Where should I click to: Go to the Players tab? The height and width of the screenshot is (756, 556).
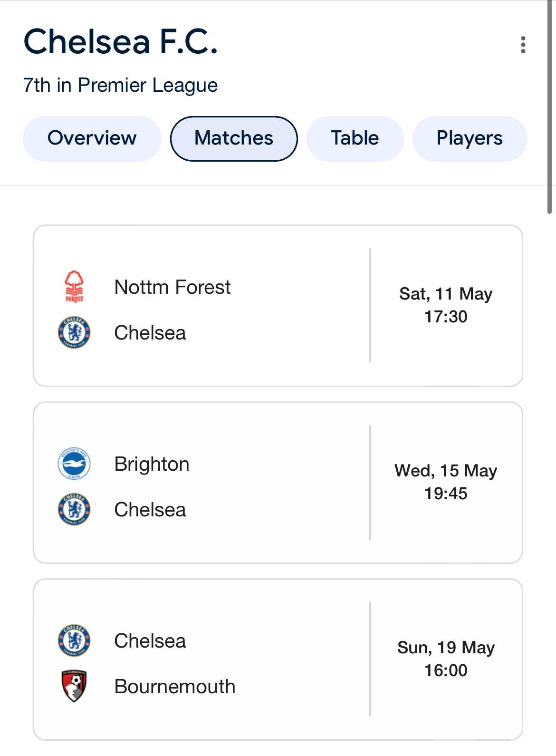click(x=470, y=138)
